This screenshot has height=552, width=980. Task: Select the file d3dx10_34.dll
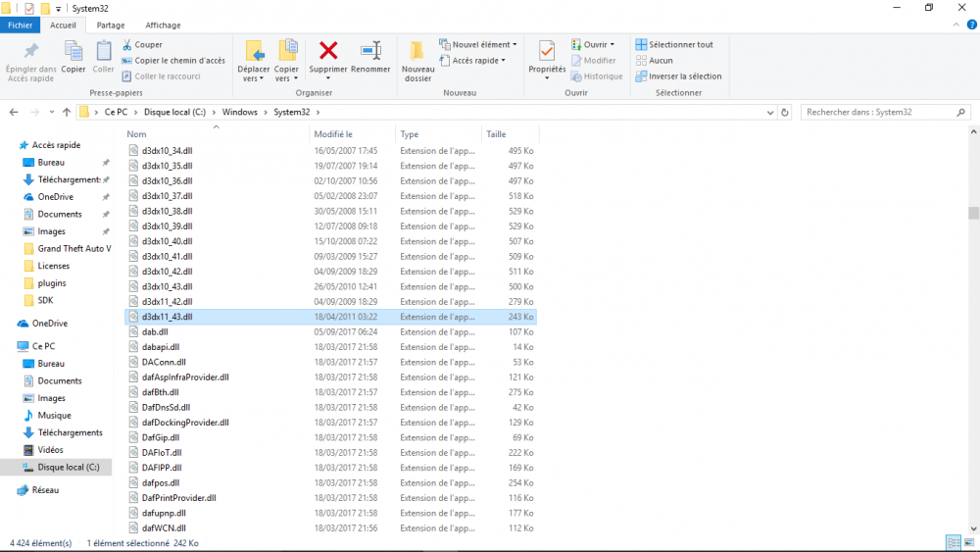pos(167,151)
